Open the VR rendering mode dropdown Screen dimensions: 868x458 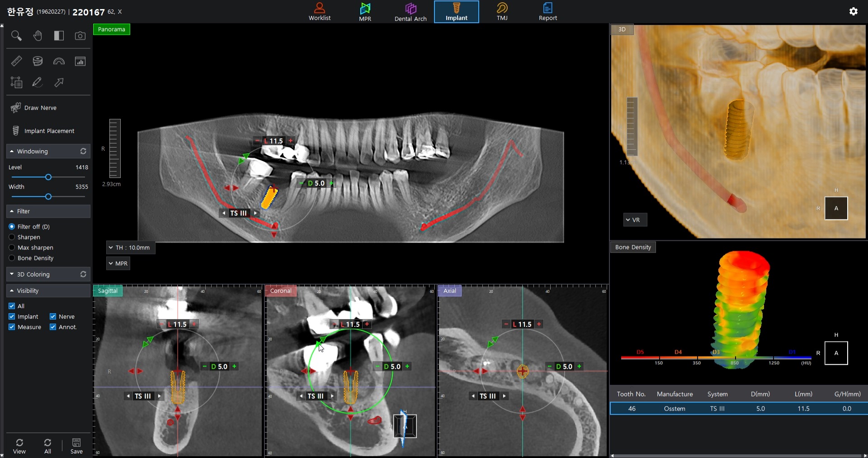coord(635,220)
